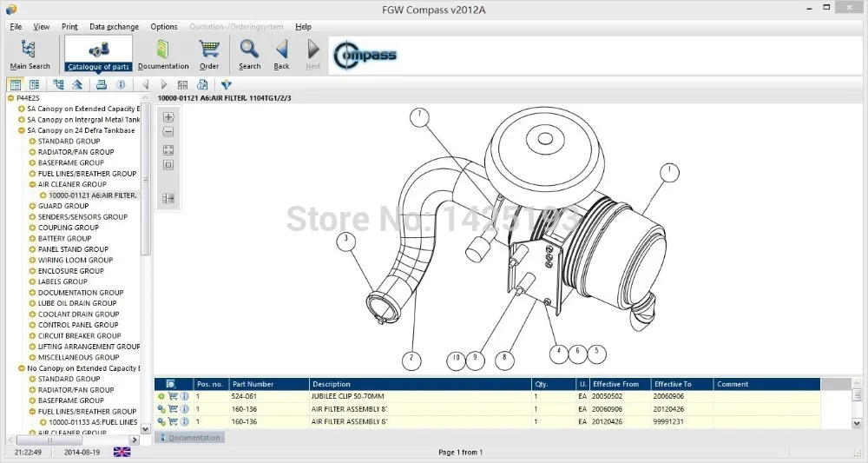
Task: Switch to the tree list view icon
Action: tap(16, 85)
